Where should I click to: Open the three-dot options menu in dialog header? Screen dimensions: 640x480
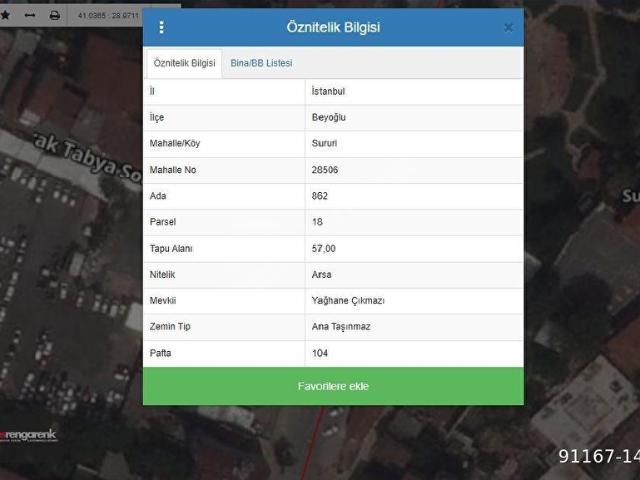[x=162, y=27]
